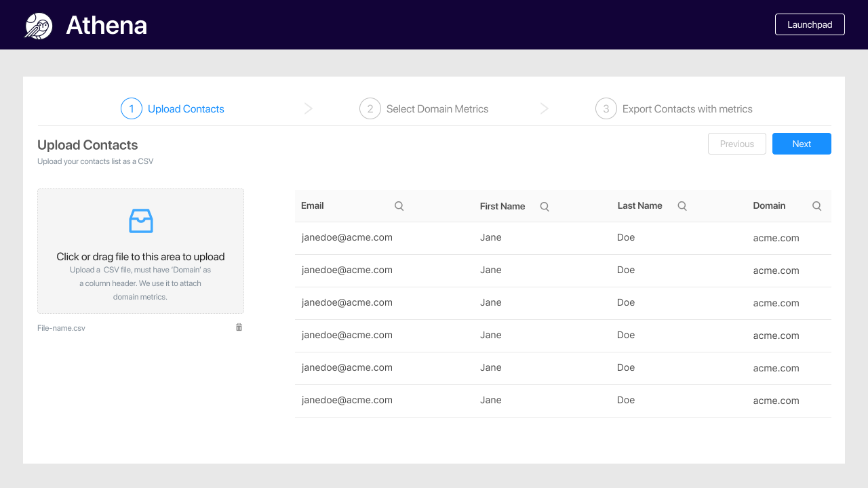Viewport: 868px width, 488px height.
Task: Click the Last Name column header
Action: (640, 205)
